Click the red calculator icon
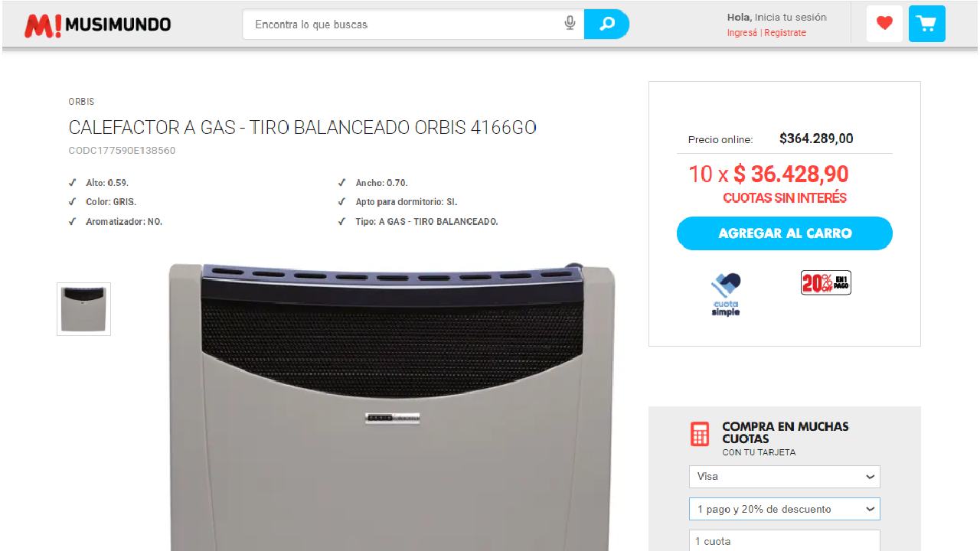Viewport: 980px width, 551px height. click(700, 434)
